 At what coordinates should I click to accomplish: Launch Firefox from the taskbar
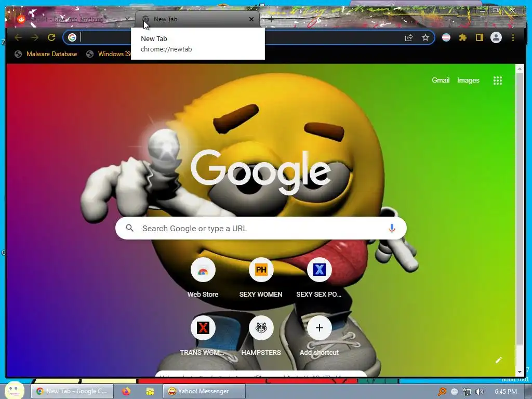click(x=126, y=391)
